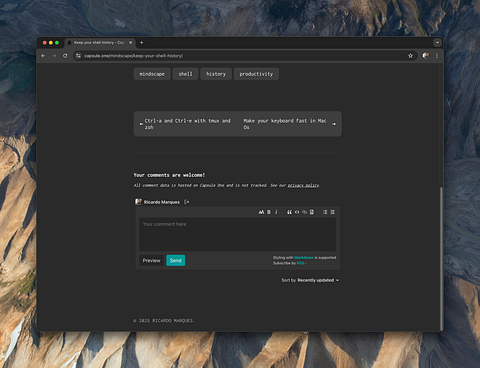Expand the Sort by Recently updated dropdown
This screenshot has height=368, width=480.
coord(310,280)
